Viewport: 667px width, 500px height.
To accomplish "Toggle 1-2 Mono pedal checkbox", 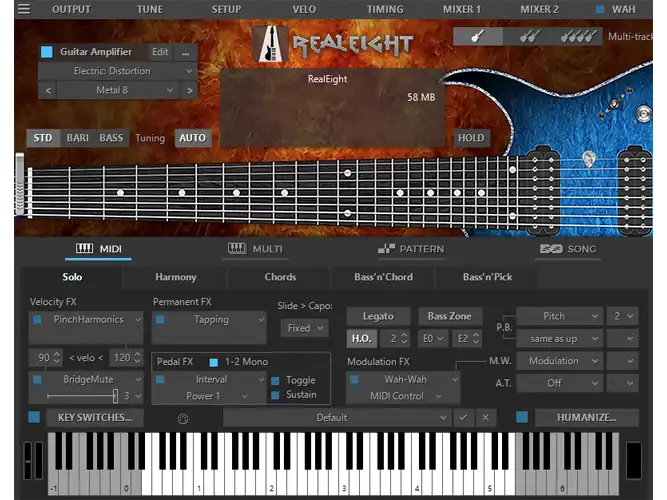I will [214, 362].
